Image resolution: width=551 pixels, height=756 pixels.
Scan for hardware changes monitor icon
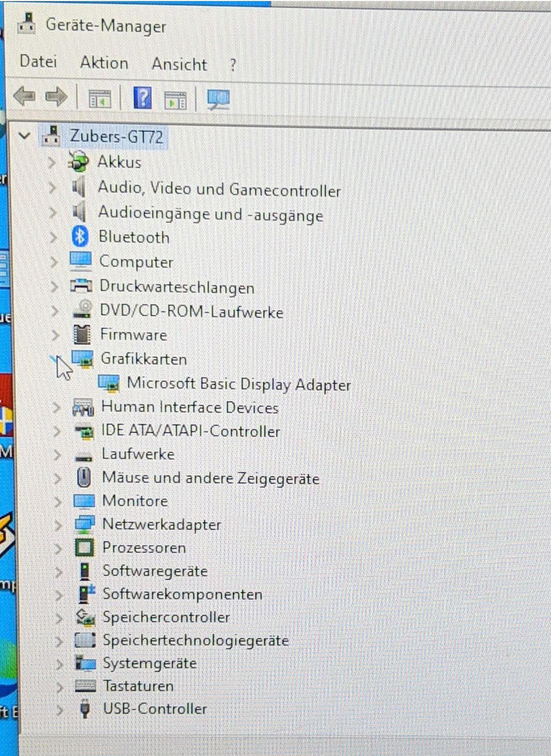(218, 99)
